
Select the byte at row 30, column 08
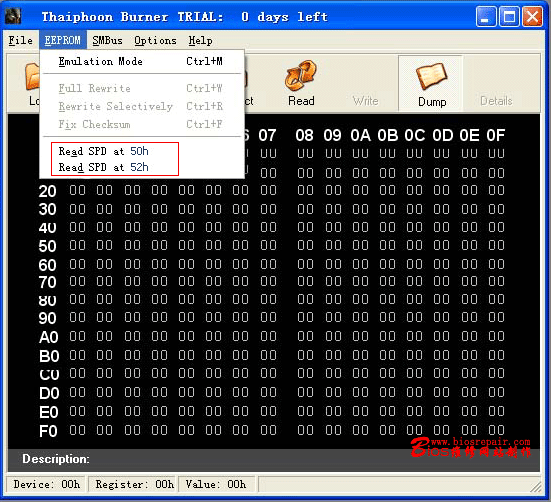click(x=305, y=209)
